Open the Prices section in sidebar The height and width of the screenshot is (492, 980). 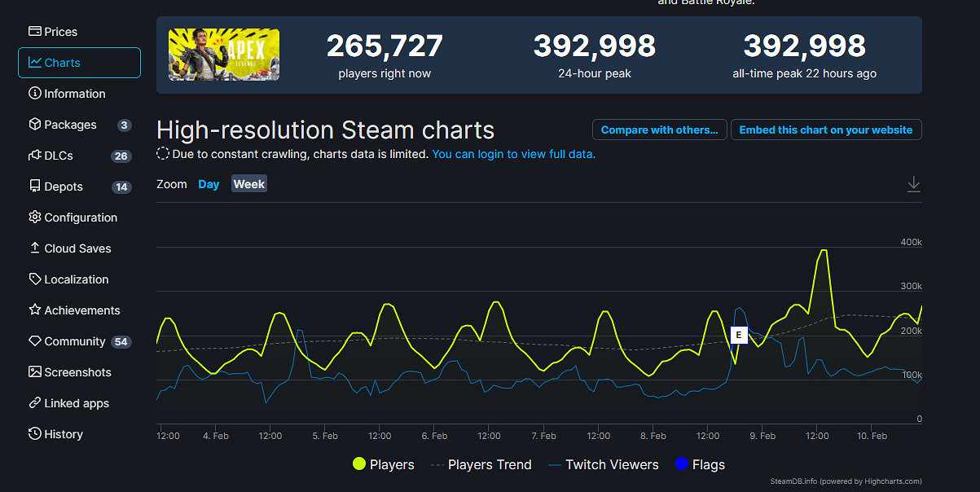(59, 31)
